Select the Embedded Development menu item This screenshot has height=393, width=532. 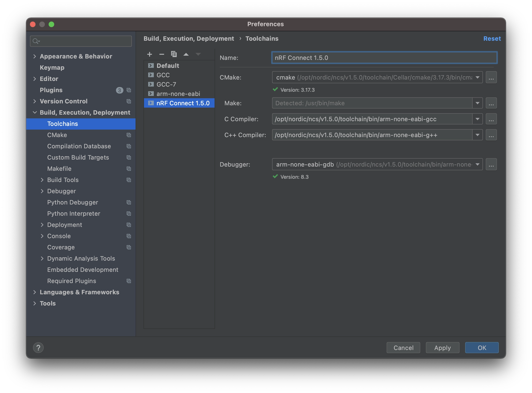click(83, 270)
